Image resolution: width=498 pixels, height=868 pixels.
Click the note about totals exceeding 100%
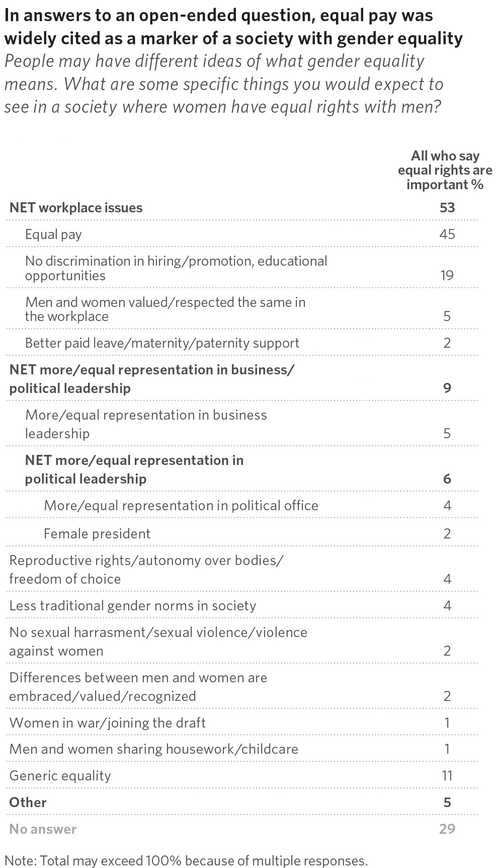point(186,860)
